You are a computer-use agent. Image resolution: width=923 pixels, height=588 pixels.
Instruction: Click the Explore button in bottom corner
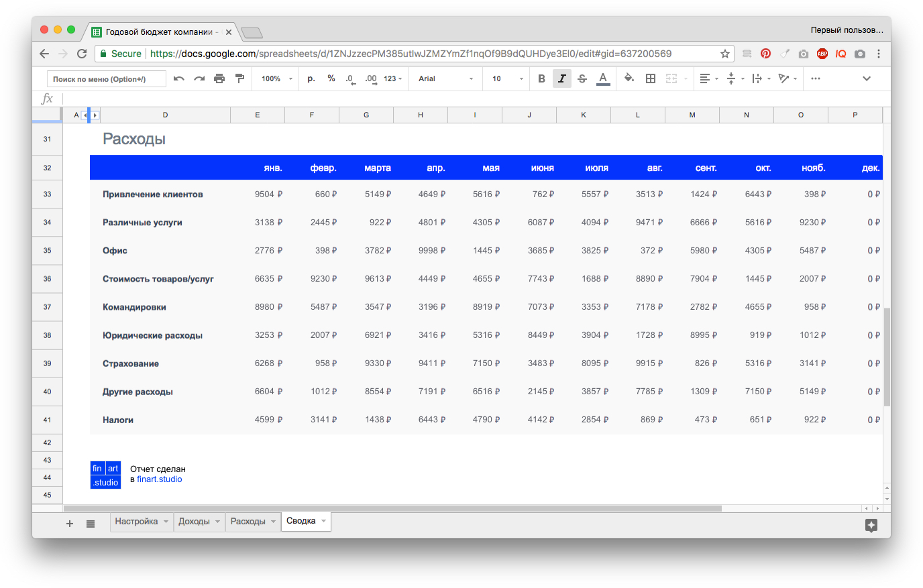(x=871, y=525)
